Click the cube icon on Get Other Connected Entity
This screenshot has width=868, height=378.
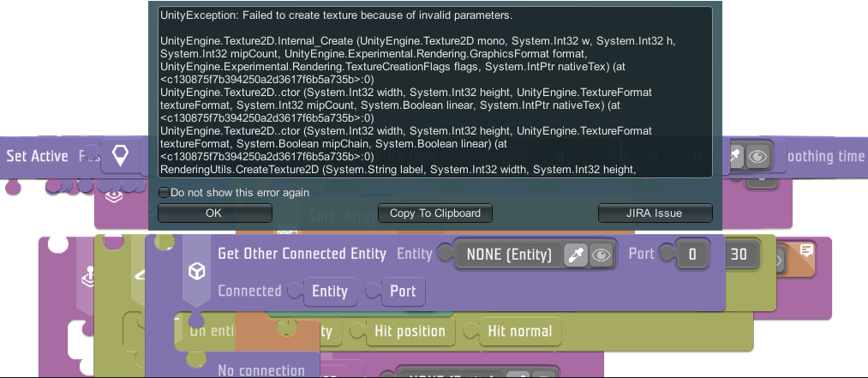[196, 271]
